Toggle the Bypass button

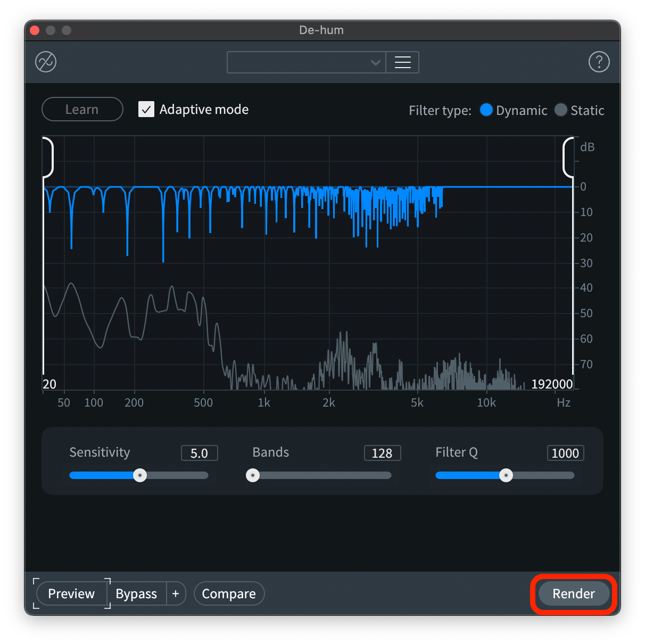(136, 593)
